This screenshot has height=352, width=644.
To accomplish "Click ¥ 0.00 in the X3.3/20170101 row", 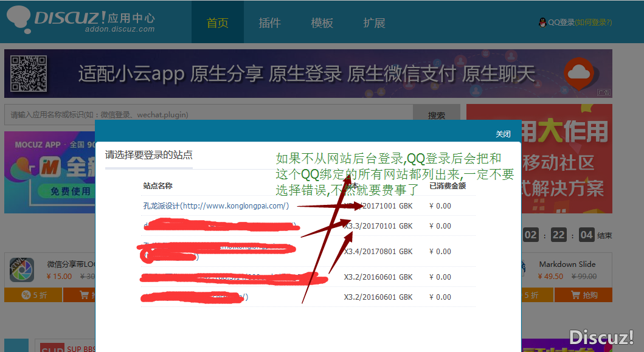I will pyautogui.click(x=440, y=226).
